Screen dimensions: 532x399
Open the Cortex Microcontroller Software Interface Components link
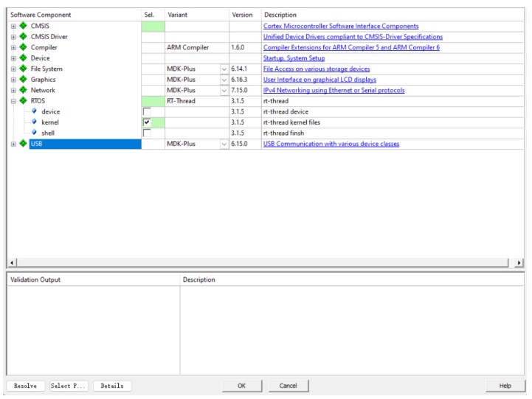[341, 26]
